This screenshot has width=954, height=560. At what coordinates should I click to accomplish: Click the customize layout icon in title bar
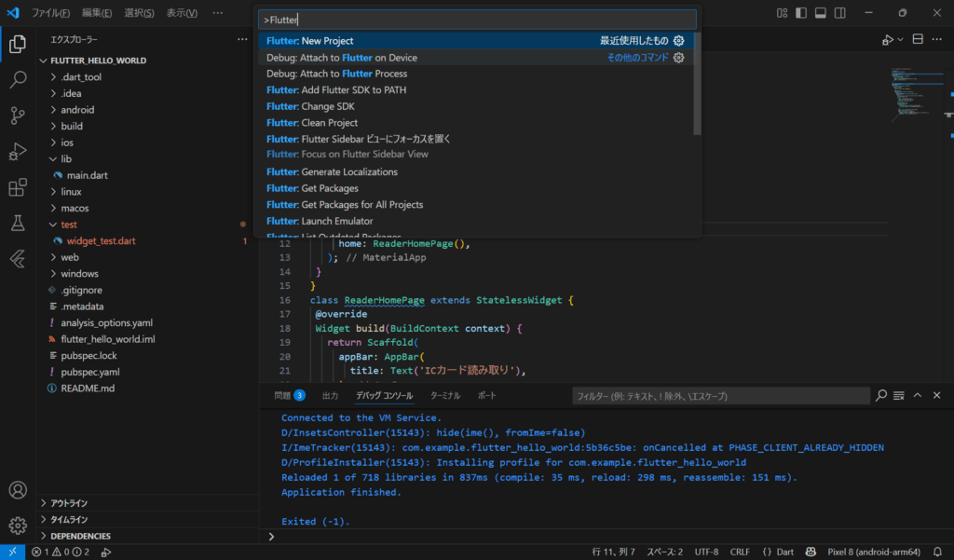click(x=782, y=13)
